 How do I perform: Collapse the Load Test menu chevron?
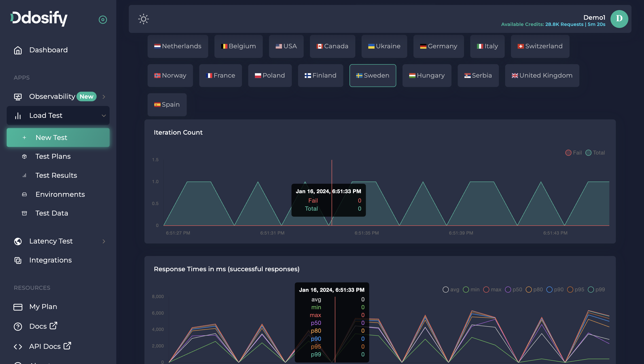click(x=104, y=116)
